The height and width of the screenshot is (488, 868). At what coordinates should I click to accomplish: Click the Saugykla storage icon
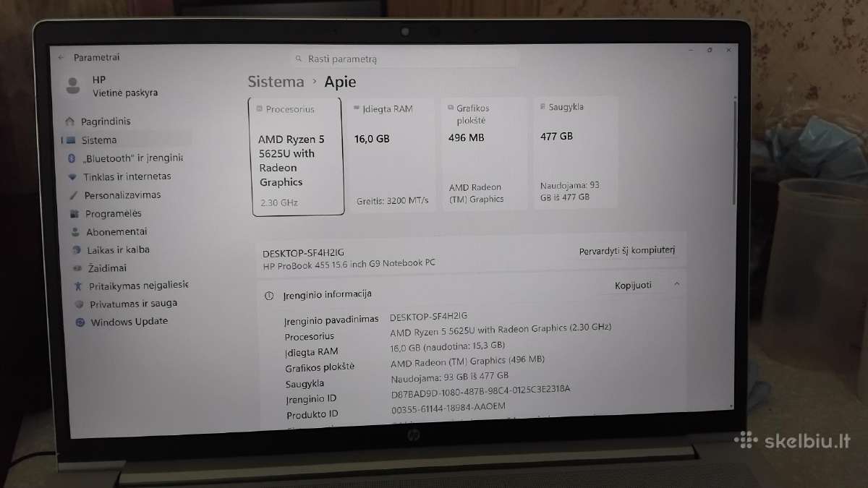pos(542,106)
